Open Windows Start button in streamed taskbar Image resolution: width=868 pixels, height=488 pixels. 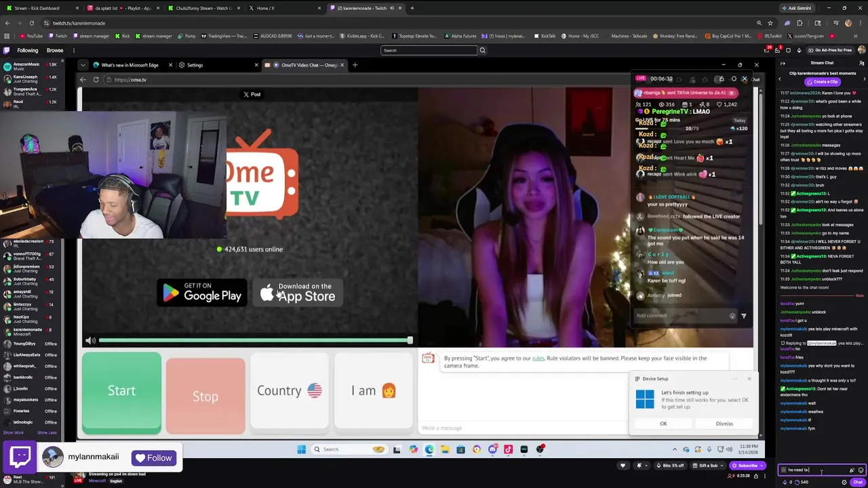[301, 449]
